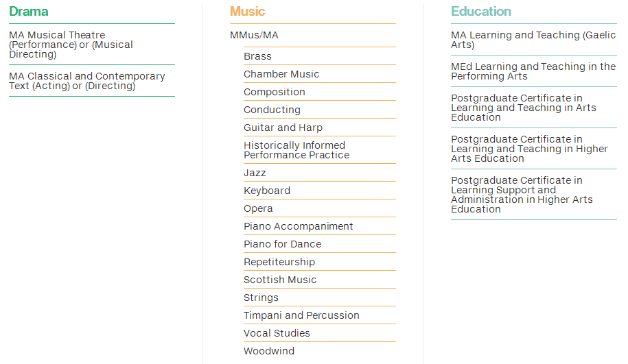Select the Jazz course link
The image size is (628, 364).
[x=255, y=173]
